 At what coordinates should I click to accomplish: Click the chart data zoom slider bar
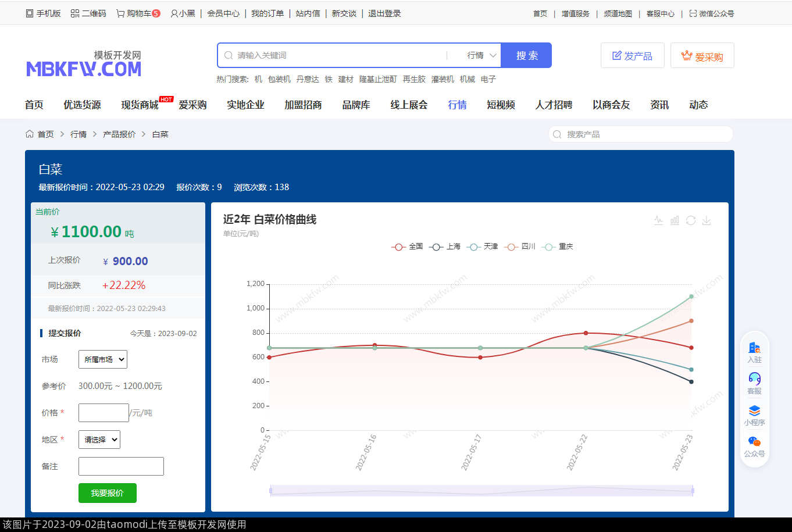[481, 491]
